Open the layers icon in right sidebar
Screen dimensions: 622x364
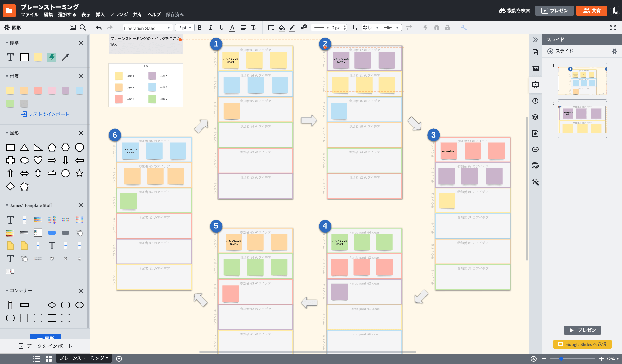(x=535, y=117)
